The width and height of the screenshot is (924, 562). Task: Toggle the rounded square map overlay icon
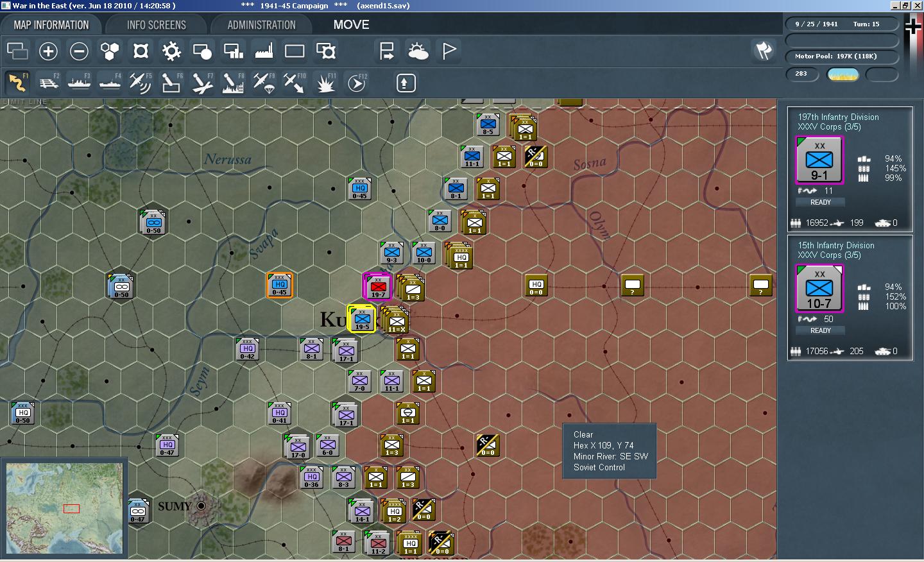141,51
